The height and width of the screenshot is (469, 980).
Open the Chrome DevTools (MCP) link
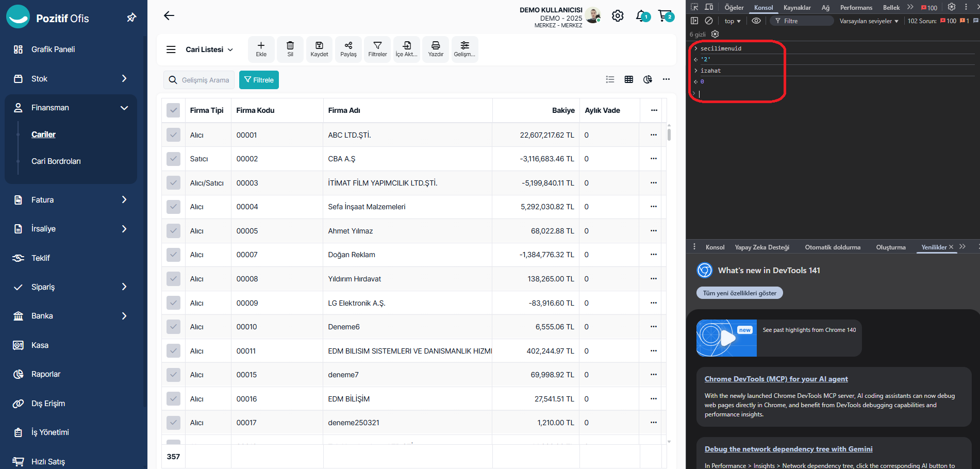[776, 379]
